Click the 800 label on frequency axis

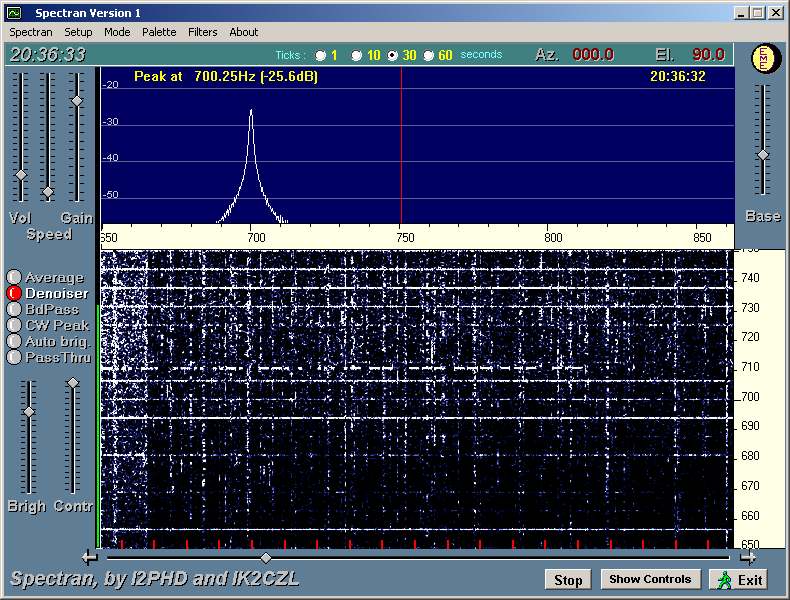pyautogui.click(x=553, y=238)
